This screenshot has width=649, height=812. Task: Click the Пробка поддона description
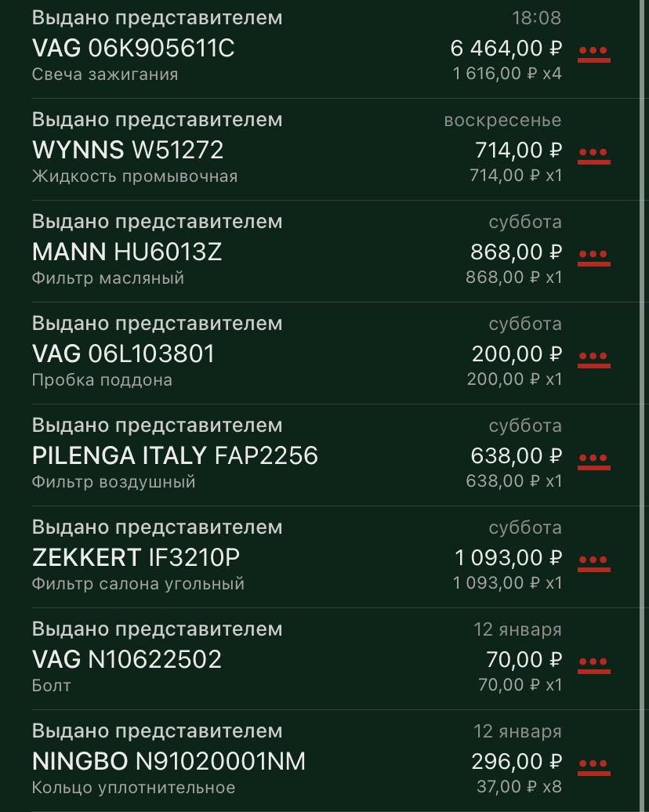pyautogui.click(x=102, y=380)
